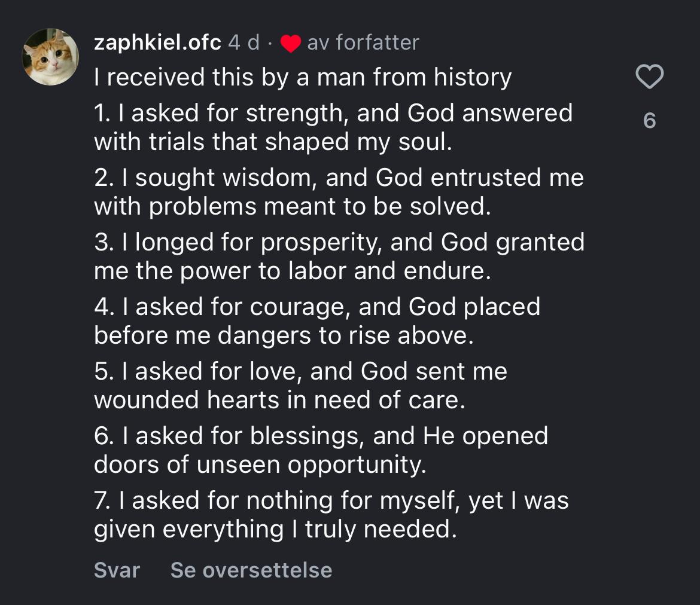Image resolution: width=700 pixels, height=605 pixels.
Task: Click the line starting '1. I asked for strength'
Action: [333, 113]
